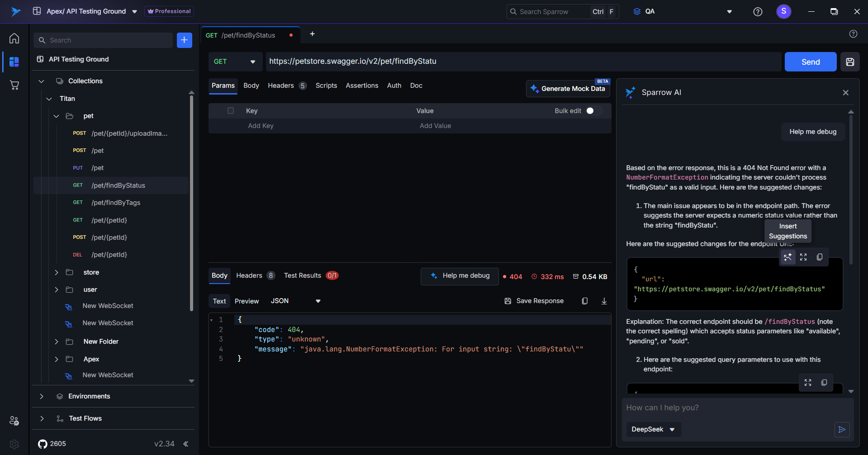
Task: Collapse the sidebar with double chevron icon
Action: (186, 444)
